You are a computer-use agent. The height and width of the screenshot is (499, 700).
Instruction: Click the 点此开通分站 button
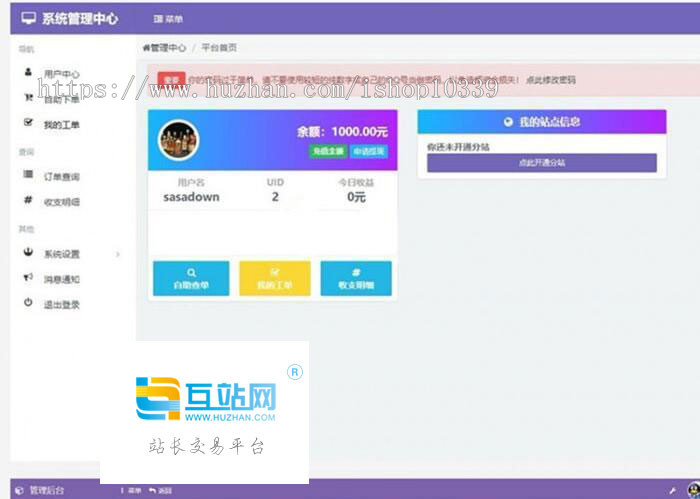point(542,163)
